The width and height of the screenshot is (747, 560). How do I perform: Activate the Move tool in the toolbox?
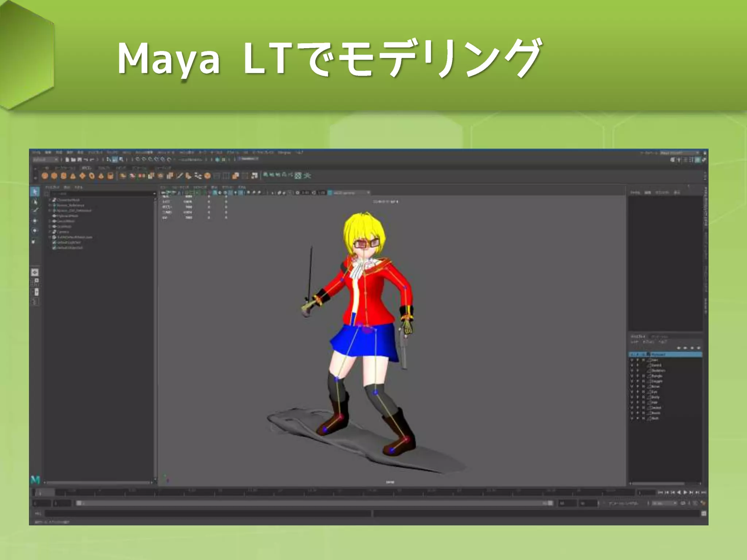35,221
